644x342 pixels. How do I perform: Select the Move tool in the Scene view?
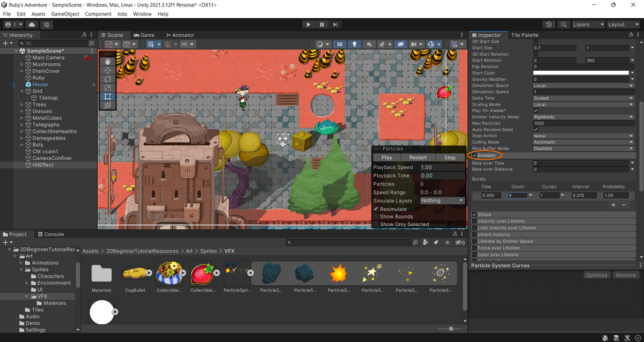107,70
